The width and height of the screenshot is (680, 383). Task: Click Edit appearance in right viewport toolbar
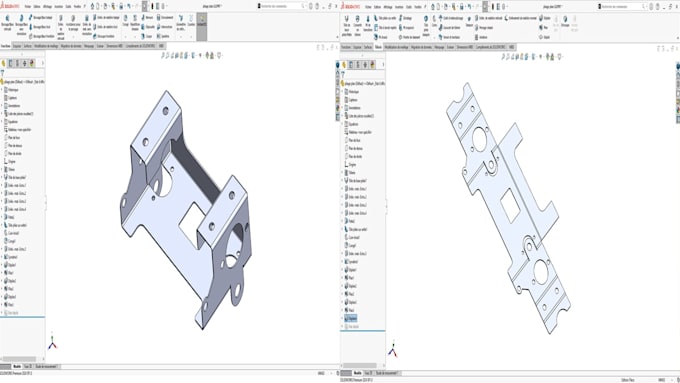[x=547, y=57]
